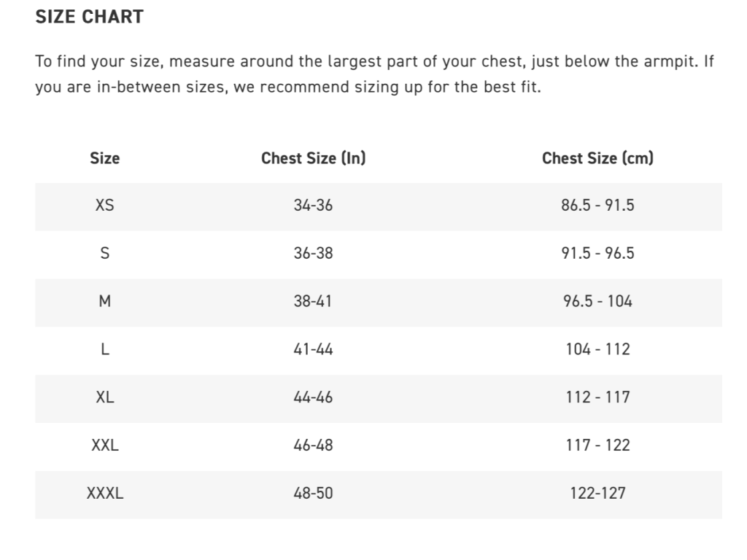Screen dimensions: 747x560
Task: Click the 46-48 inches cell
Action: (x=313, y=445)
